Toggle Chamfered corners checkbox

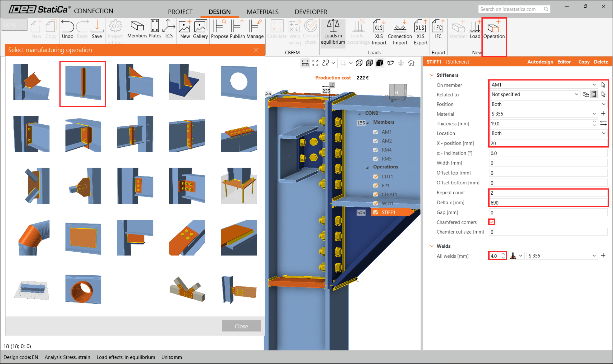click(x=492, y=222)
